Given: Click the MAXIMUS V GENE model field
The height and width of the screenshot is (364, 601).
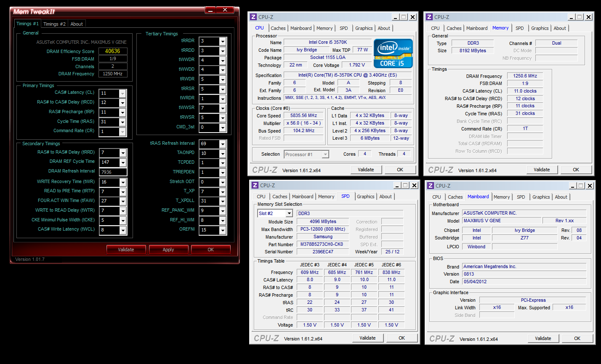Looking at the screenshot, I should click(x=502, y=221).
